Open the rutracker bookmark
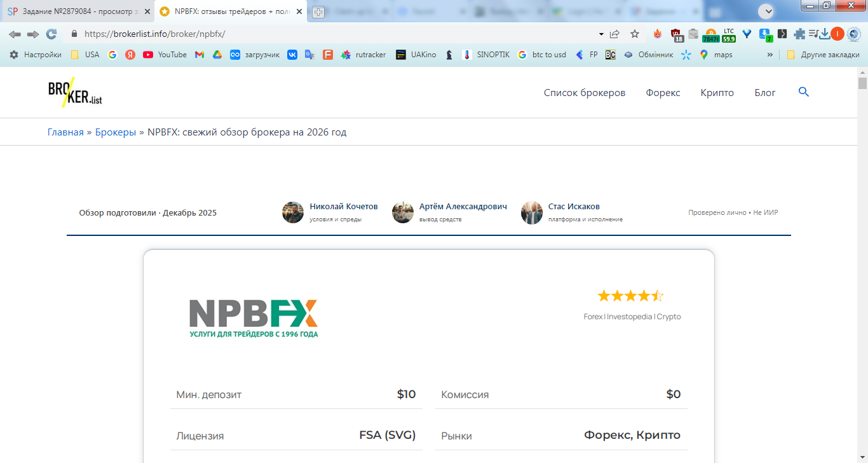The height and width of the screenshot is (463, 868). pos(363,55)
